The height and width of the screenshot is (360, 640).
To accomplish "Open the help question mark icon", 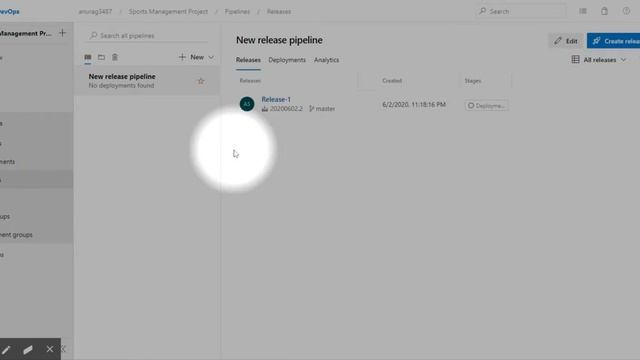I will [x=626, y=11].
